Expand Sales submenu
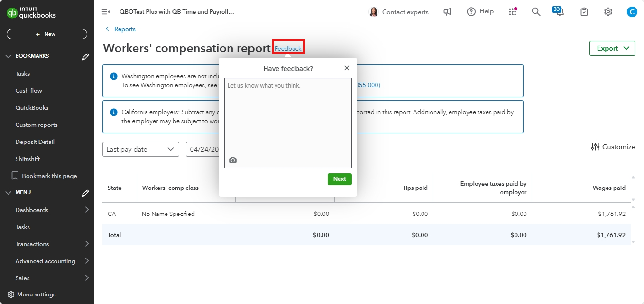Screen dimensions: 644x304 87,278
